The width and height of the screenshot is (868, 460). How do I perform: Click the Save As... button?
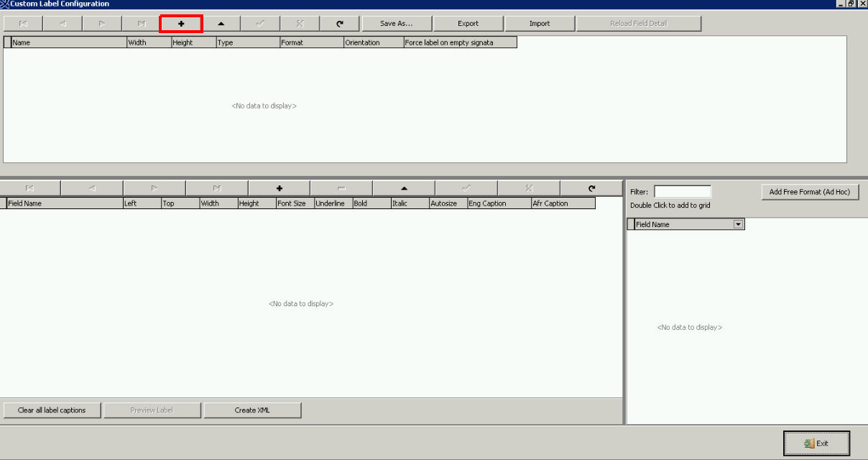pos(397,24)
